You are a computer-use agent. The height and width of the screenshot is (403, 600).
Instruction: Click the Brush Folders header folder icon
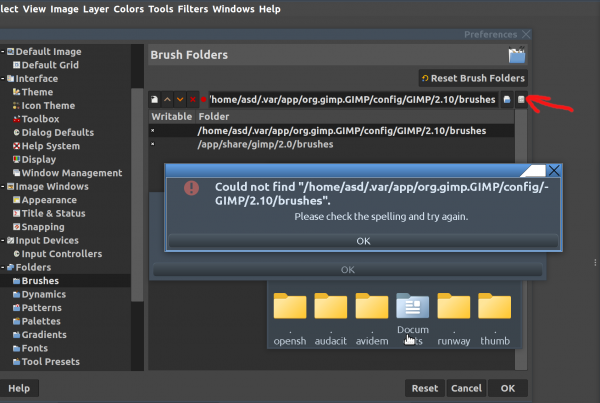coord(517,55)
